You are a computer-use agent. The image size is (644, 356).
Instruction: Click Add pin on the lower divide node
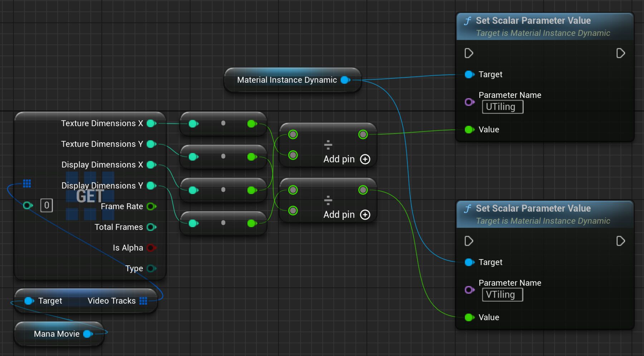tap(365, 215)
